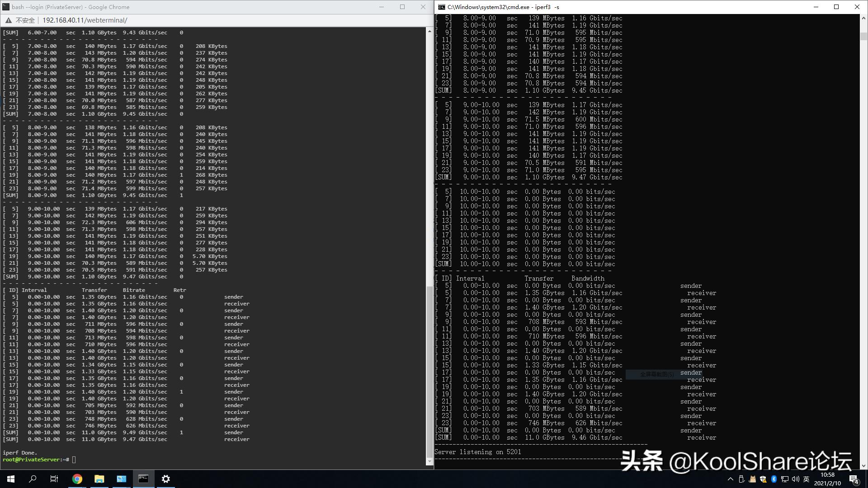This screenshot has width=868, height=488.
Task: Switch the 英 input language indicator
Action: click(807, 479)
